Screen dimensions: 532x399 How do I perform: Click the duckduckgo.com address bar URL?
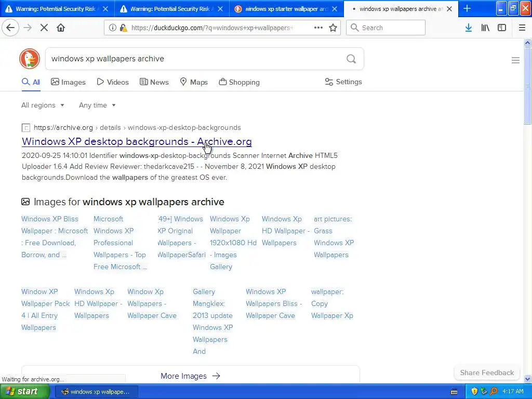pos(212,28)
